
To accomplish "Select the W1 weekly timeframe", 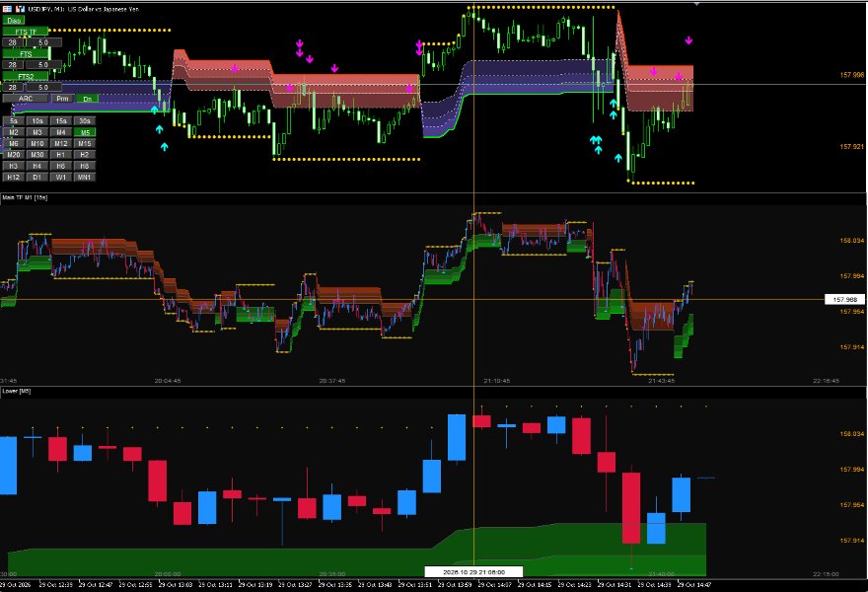I will (61, 178).
